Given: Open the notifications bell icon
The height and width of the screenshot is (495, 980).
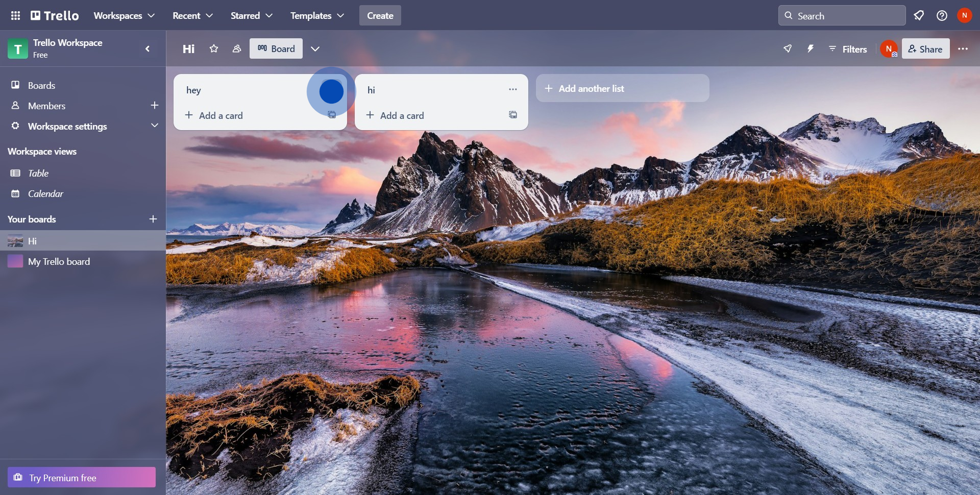Looking at the screenshot, I should coord(919,16).
